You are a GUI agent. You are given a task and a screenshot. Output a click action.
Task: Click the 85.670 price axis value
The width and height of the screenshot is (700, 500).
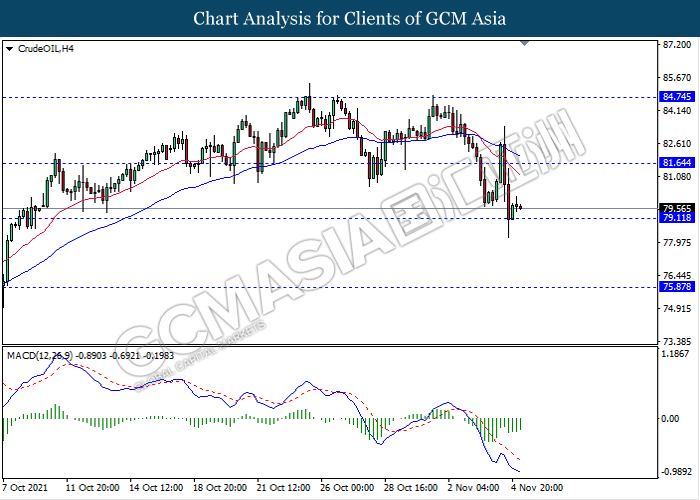pyautogui.click(x=677, y=78)
